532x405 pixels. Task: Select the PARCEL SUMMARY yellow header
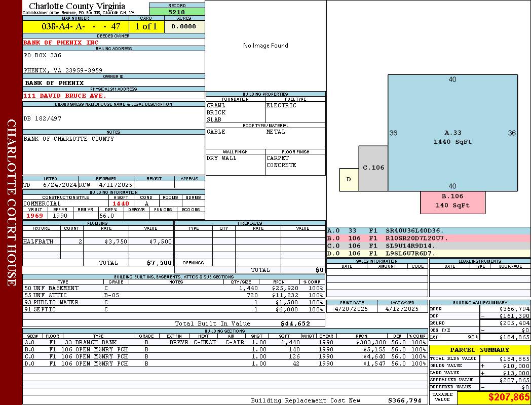(x=479, y=350)
